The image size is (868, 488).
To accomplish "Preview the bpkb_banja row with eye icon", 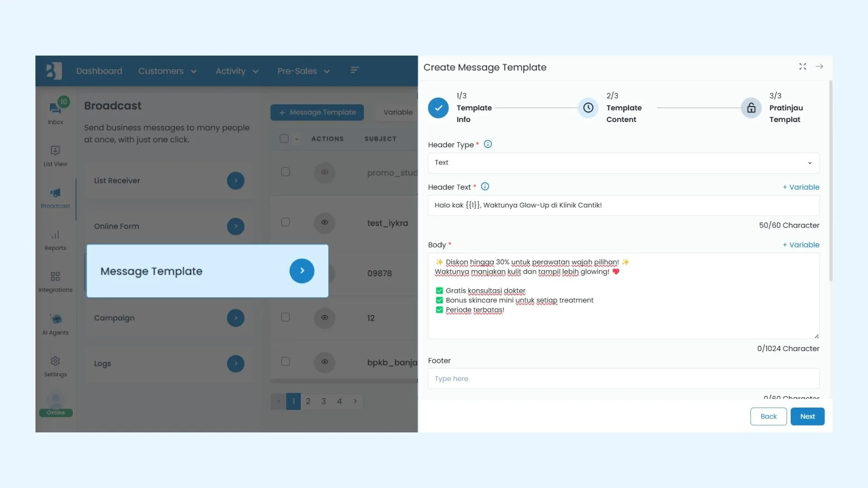I will (325, 362).
